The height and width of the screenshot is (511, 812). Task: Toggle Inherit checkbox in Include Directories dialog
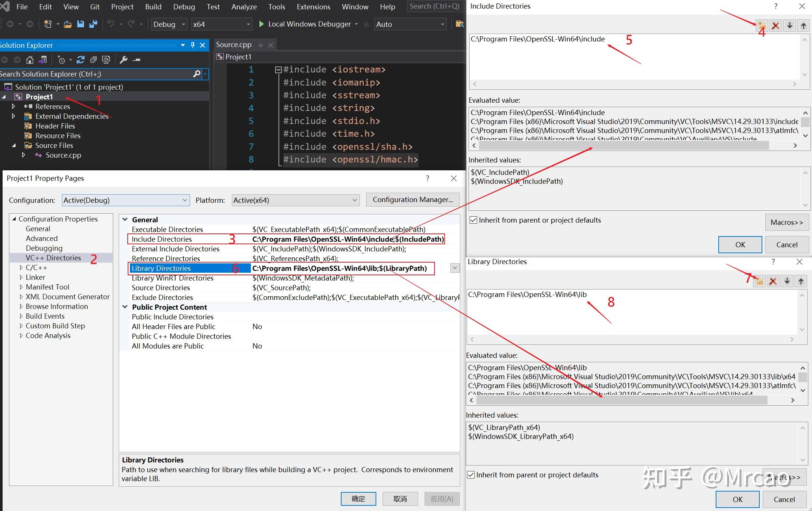pyautogui.click(x=473, y=220)
